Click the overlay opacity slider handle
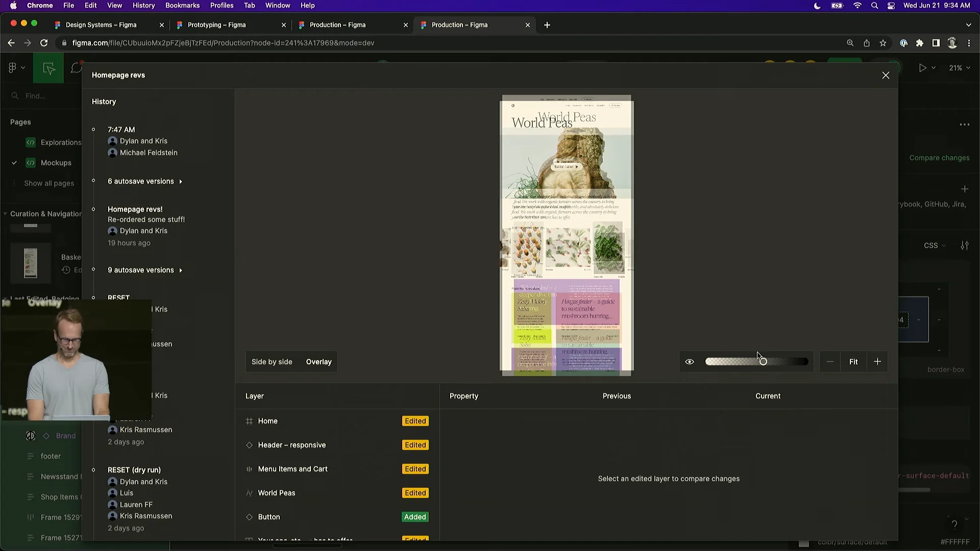980x551 pixels. tap(763, 362)
